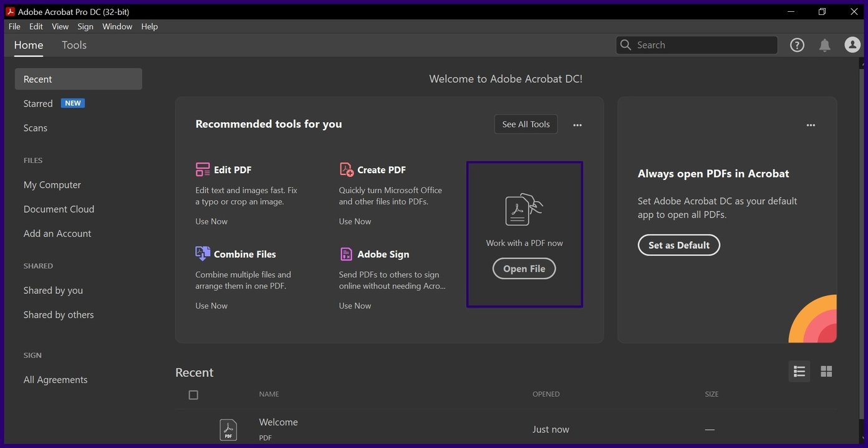Switch to grid thumbnail view
Viewport: 868px width, 448px height.
(x=826, y=371)
